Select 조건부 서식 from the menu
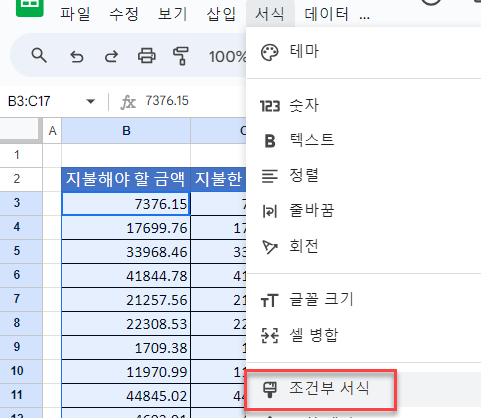481x418 pixels. click(x=364, y=389)
